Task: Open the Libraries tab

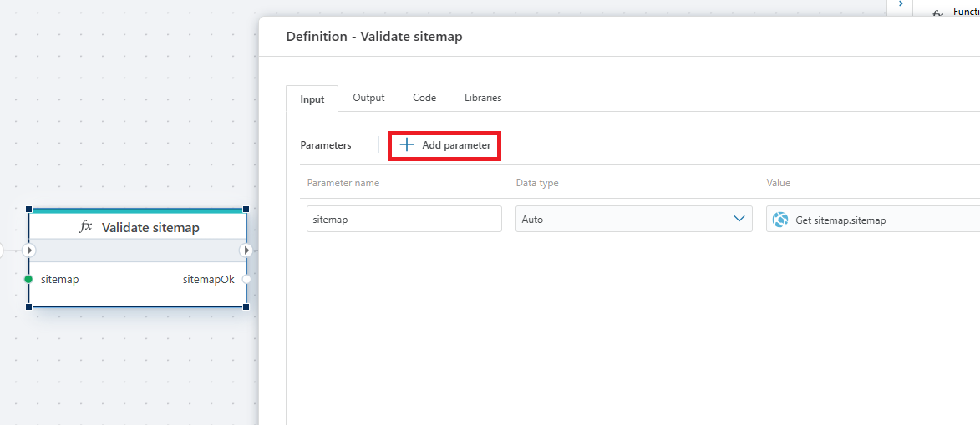Action: tap(483, 98)
